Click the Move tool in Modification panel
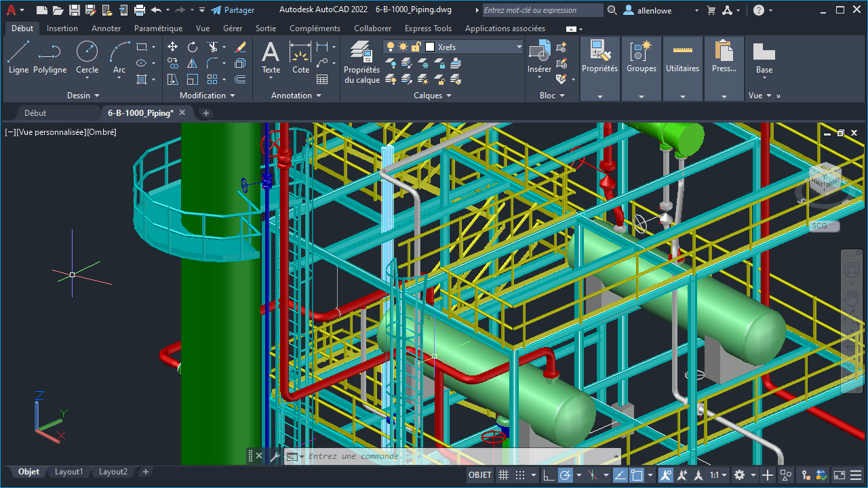Image resolution: width=868 pixels, height=488 pixels. (172, 47)
